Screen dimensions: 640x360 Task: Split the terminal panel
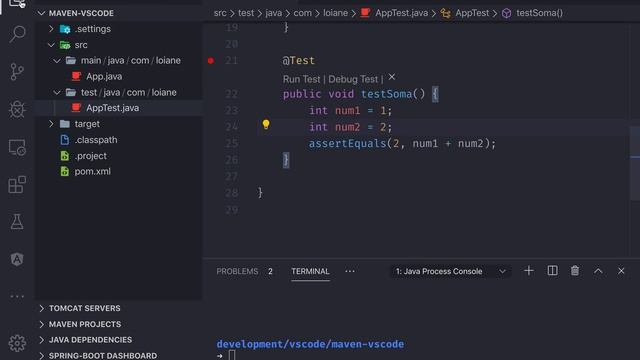point(552,271)
